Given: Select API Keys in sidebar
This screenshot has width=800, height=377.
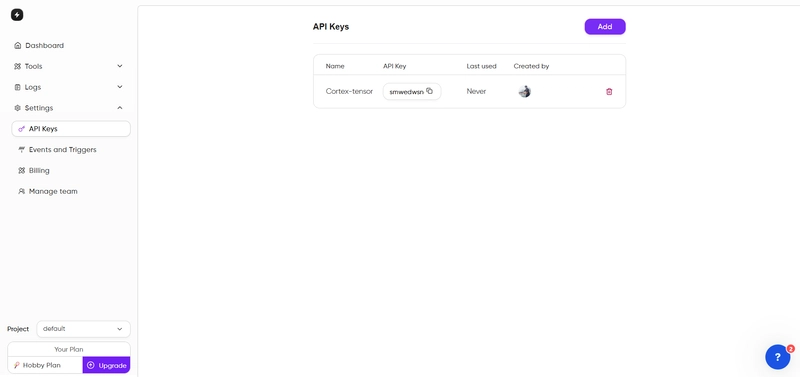Looking at the screenshot, I should pyautogui.click(x=71, y=129).
